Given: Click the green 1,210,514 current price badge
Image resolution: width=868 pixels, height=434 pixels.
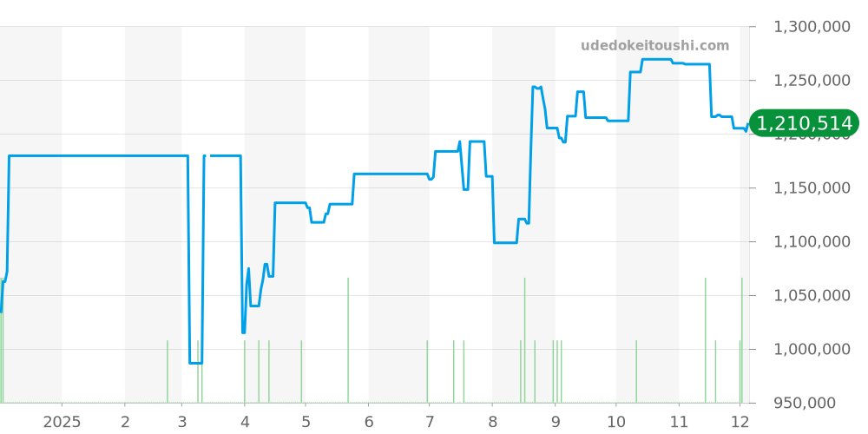Looking at the screenshot, I should [806, 123].
